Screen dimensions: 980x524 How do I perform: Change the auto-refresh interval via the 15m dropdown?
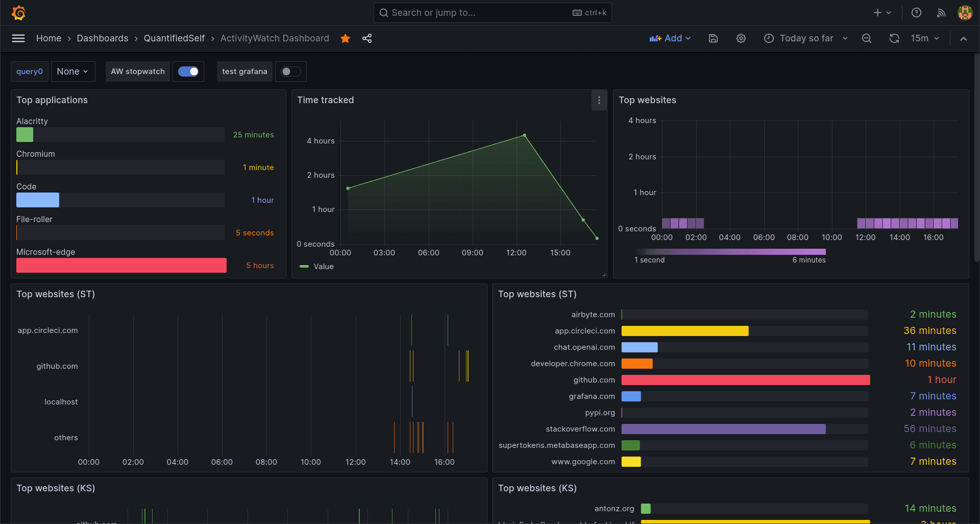[925, 38]
